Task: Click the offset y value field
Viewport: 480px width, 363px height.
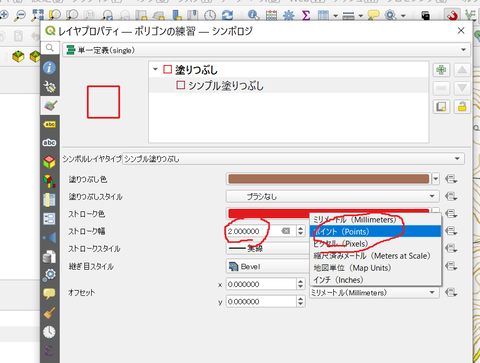Action: (x=261, y=302)
